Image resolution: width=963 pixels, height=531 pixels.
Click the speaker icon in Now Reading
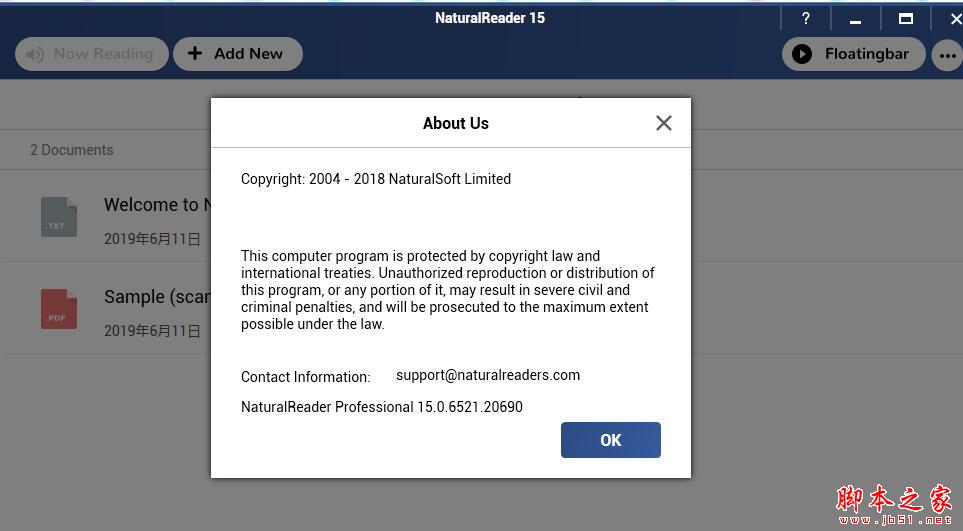[x=34, y=55]
